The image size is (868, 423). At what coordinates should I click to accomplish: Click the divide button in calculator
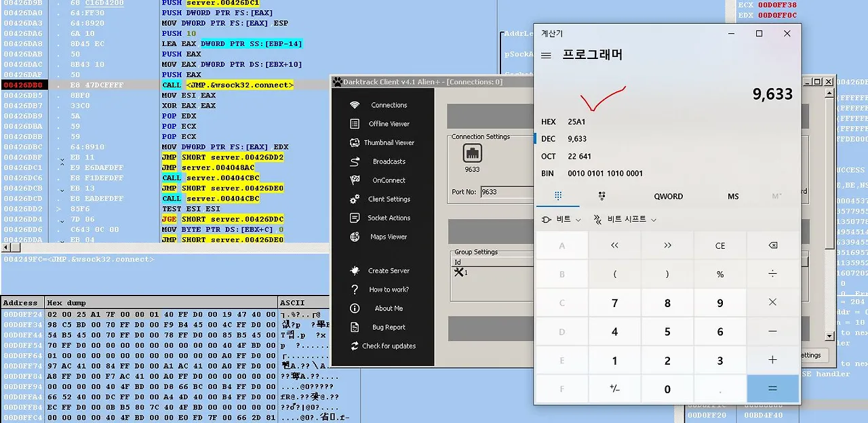773,275
